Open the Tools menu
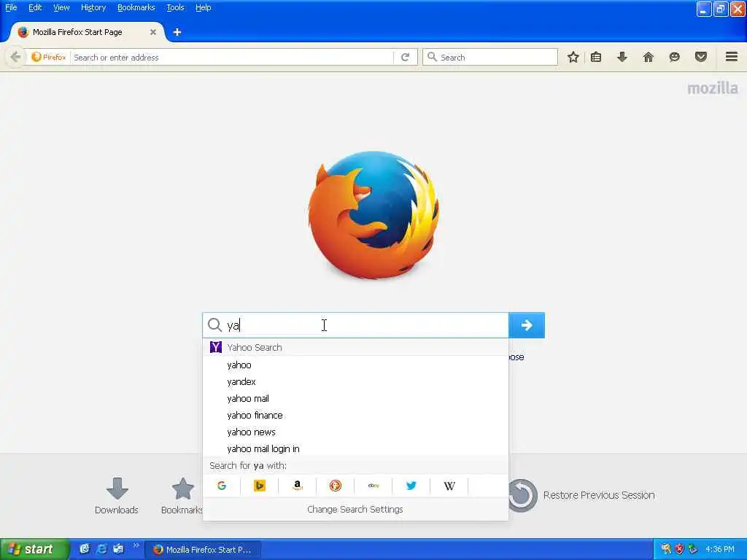 pyautogui.click(x=175, y=7)
